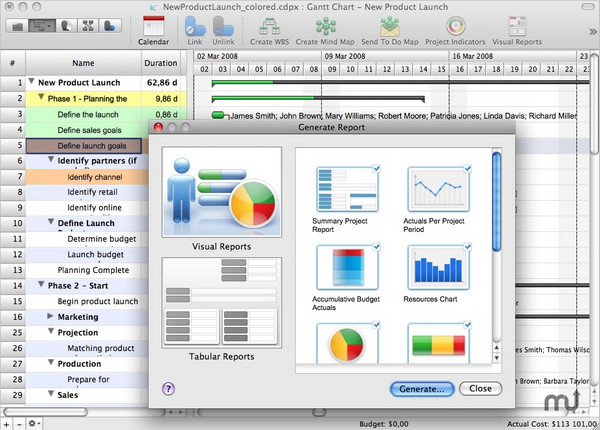Screen dimensions: 600x430
Task: Collapse the Phase 2 - Start group
Action: (41, 285)
